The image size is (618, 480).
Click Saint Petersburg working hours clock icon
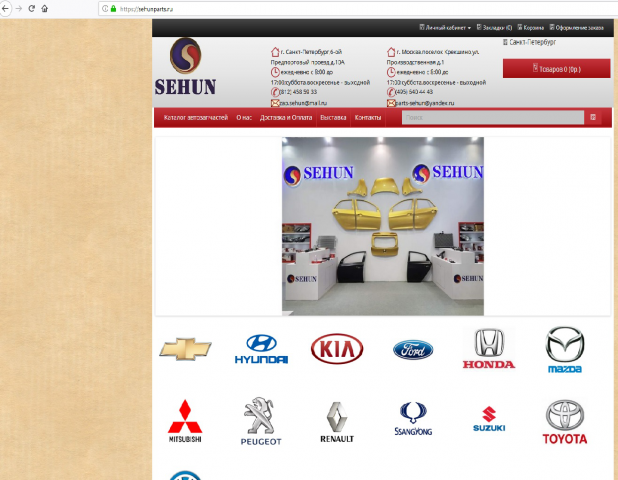tap(275, 72)
